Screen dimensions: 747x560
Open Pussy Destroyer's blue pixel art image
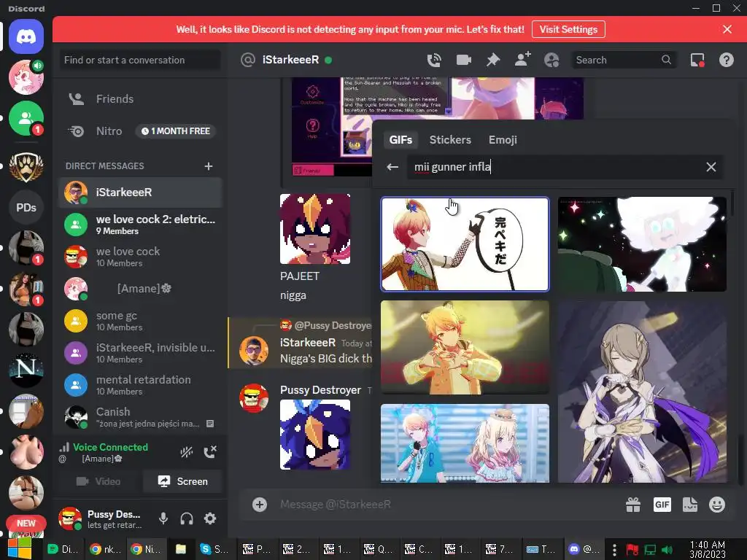click(x=315, y=435)
